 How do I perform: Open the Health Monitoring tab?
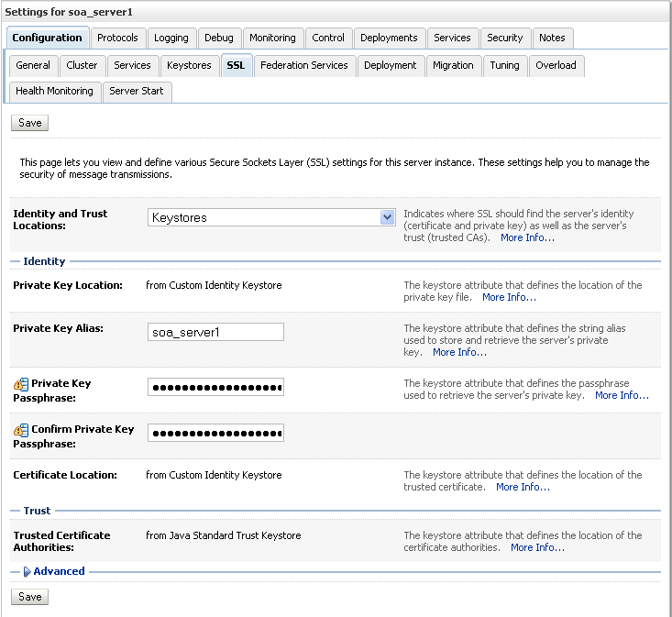click(x=54, y=91)
